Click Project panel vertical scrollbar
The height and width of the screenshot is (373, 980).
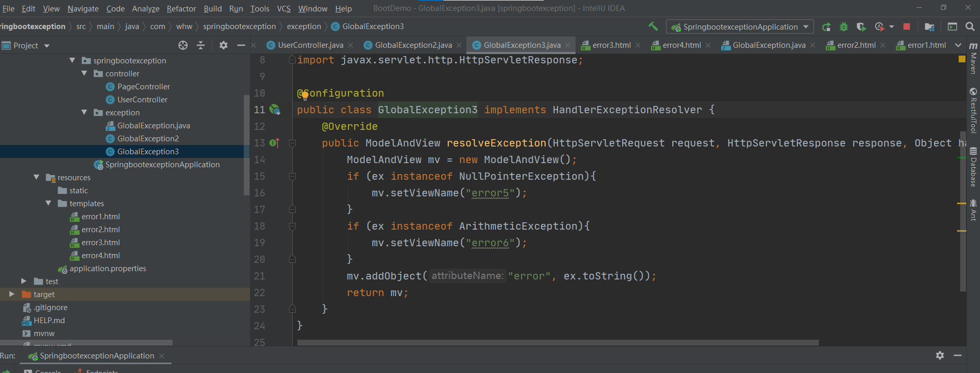click(246, 145)
